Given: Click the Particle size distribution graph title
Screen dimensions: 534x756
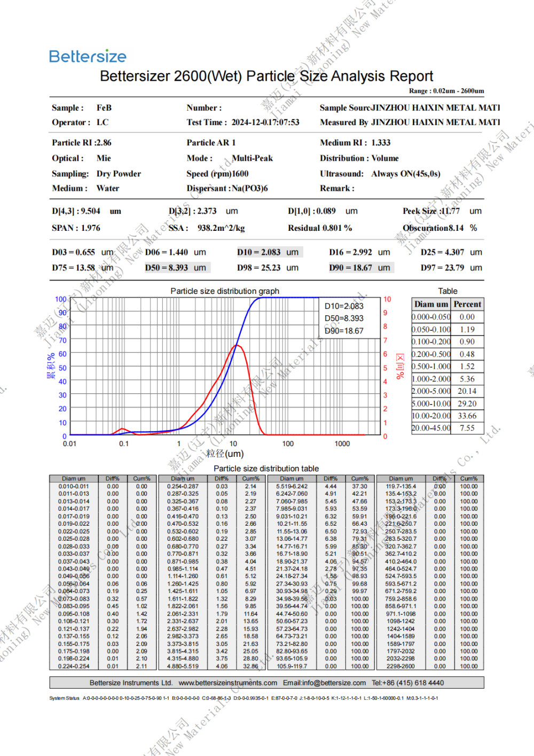Looking at the screenshot, I should [225, 291].
